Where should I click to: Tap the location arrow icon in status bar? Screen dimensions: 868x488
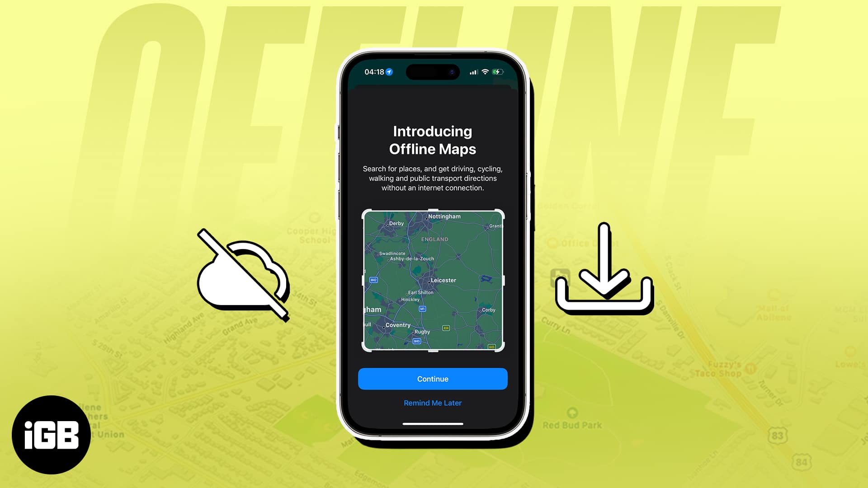(391, 71)
